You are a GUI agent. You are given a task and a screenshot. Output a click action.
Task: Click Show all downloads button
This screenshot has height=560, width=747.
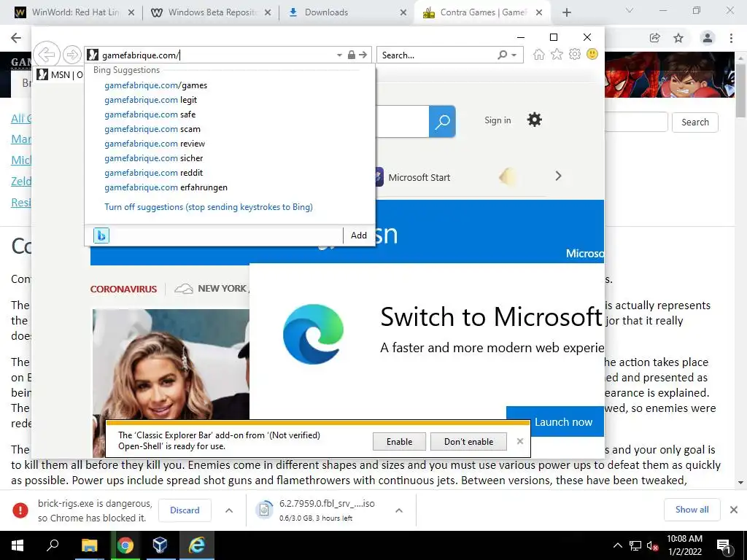coord(692,510)
